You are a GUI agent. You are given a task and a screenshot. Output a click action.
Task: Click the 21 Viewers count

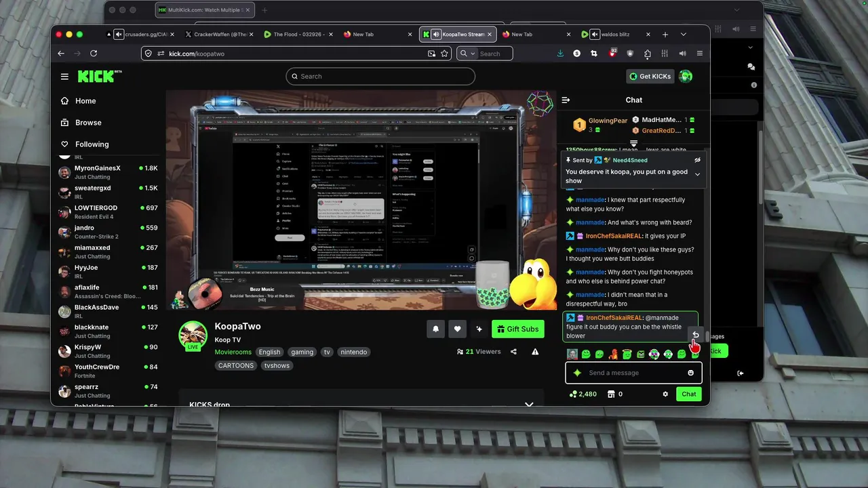(479, 352)
